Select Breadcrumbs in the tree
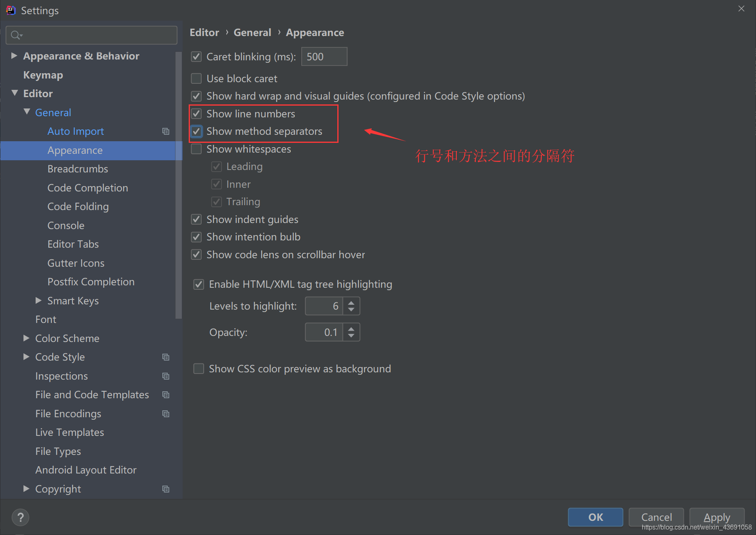This screenshot has width=756, height=535. coord(78,169)
